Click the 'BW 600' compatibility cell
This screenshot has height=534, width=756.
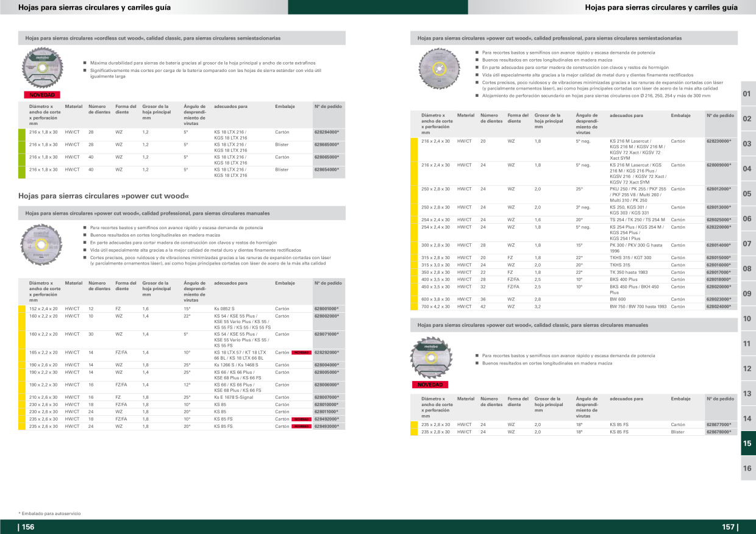click(x=618, y=299)
